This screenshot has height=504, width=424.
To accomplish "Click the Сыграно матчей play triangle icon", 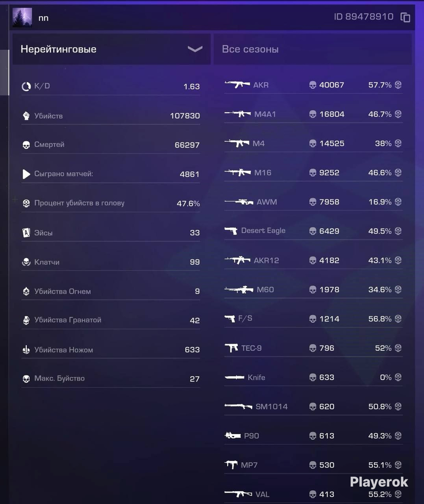I will [26, 174].
